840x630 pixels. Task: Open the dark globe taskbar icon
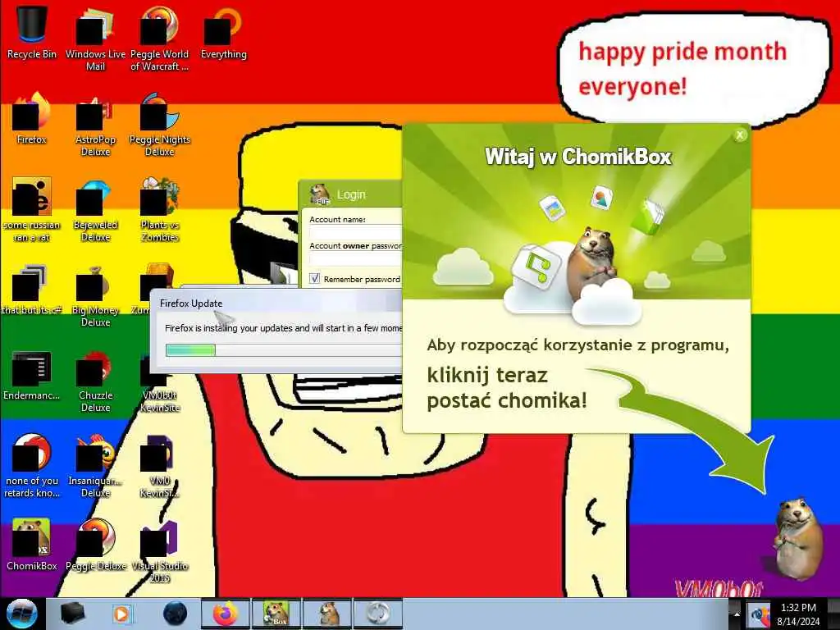point(175,614)
